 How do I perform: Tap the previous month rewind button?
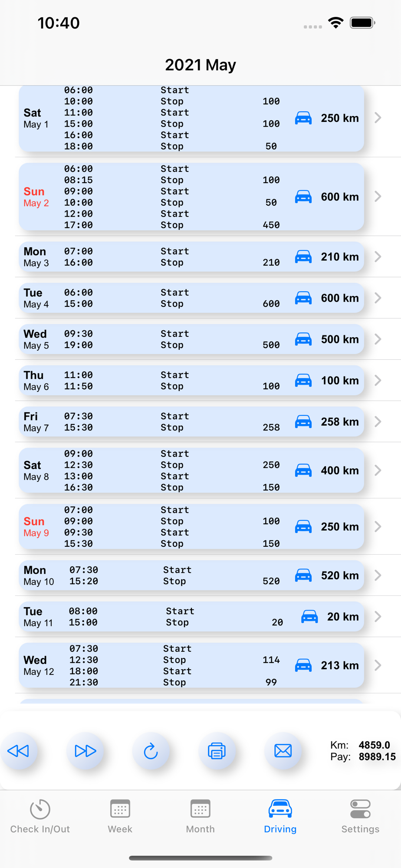pyautogui.click(x=19, y=751)
